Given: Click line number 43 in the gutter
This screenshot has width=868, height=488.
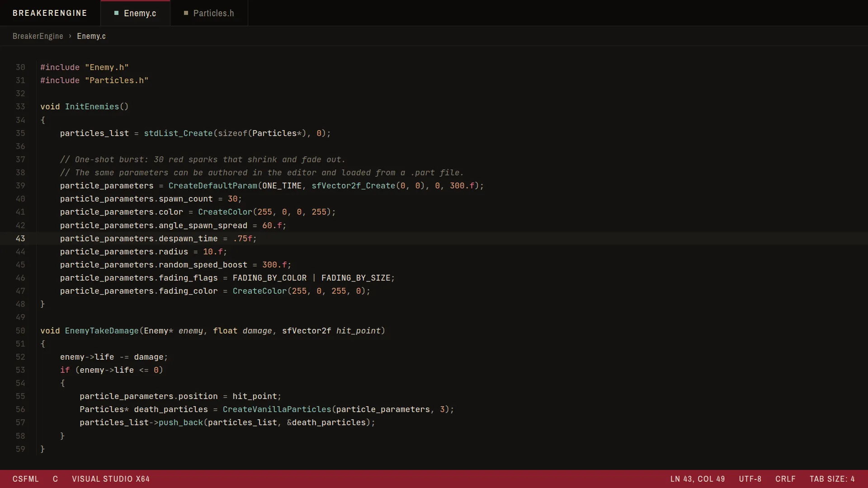Looking at the screenshot, I should pyautogui.click(x=20, y=239).
